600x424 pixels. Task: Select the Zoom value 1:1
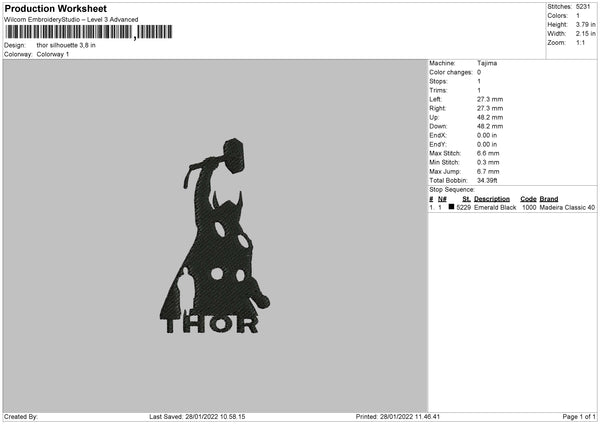pyautogui.click(x=580, y=42)
